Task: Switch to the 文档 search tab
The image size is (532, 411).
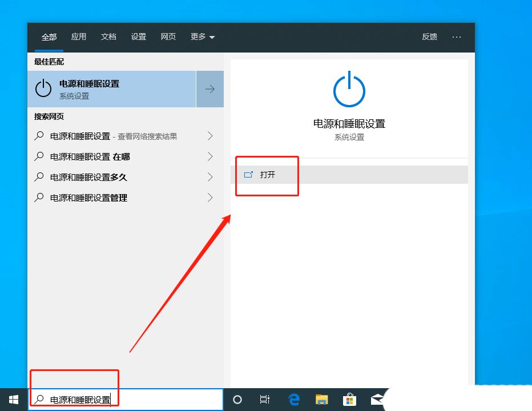Action: coord(108,37)
